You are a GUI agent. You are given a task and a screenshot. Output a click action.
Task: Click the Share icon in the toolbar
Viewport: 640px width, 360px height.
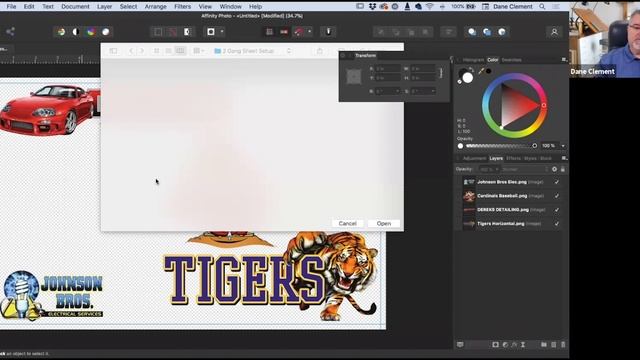(x=10, y=32)
